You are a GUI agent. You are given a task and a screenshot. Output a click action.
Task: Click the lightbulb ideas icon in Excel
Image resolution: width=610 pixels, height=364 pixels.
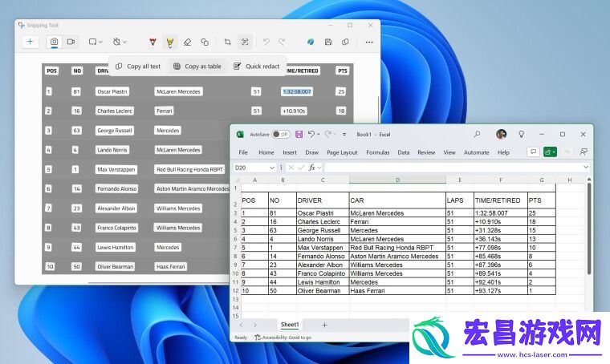click(521, 135)
